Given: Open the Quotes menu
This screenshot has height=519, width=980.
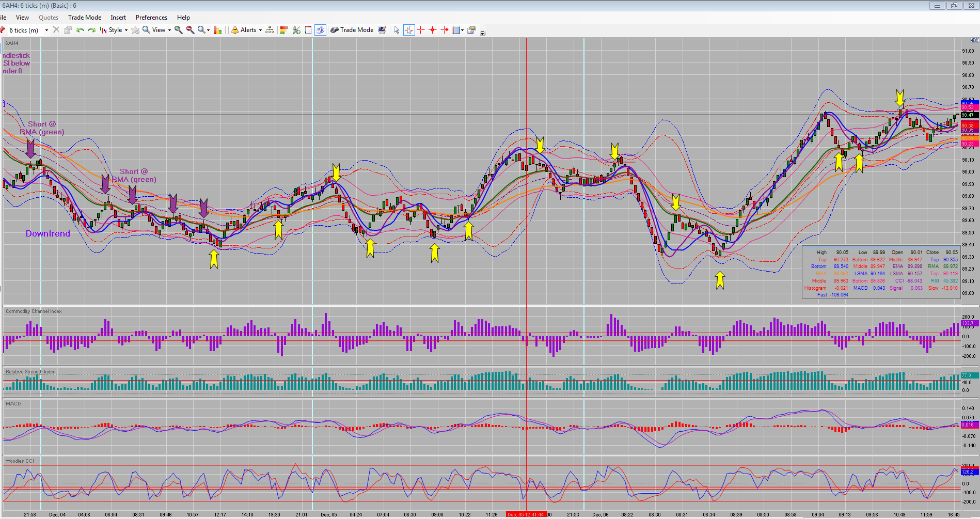Looking at the screenshot, I should pos(49,18).
